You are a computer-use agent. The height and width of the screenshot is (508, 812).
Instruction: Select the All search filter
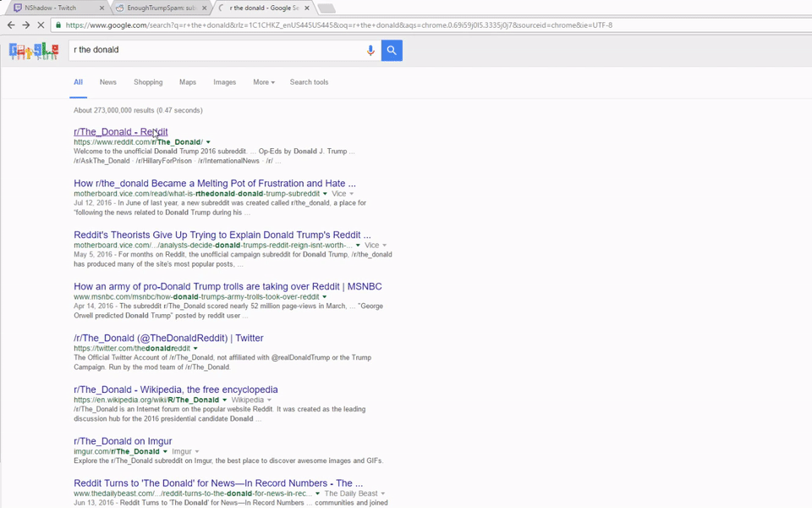tap(78, 82)
